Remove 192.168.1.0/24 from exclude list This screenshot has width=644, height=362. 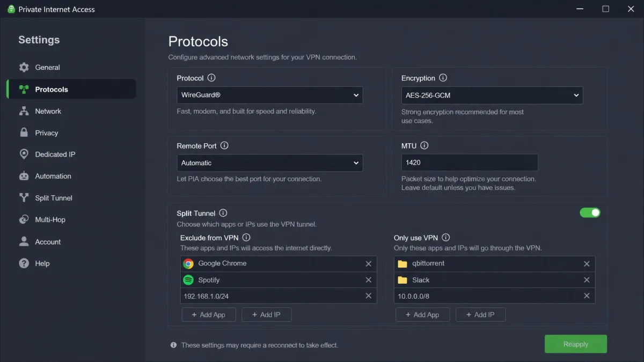tap(369, 296)
